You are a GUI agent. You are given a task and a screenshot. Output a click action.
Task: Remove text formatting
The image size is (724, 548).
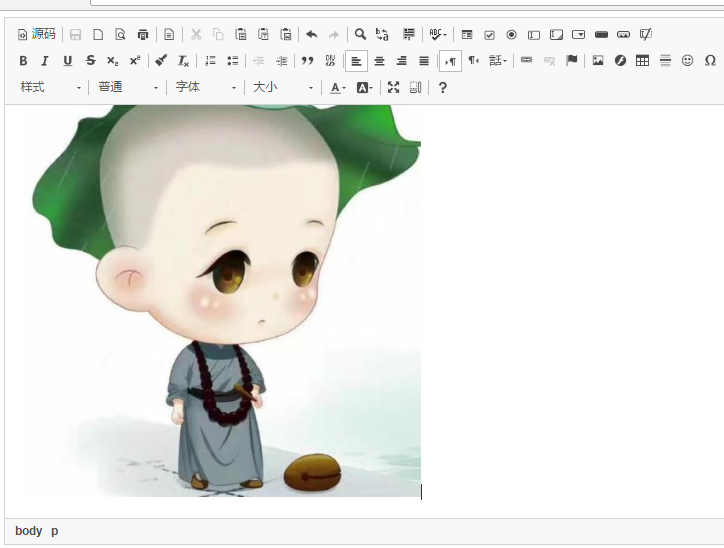pyautogui.click(x=183, y=61)
